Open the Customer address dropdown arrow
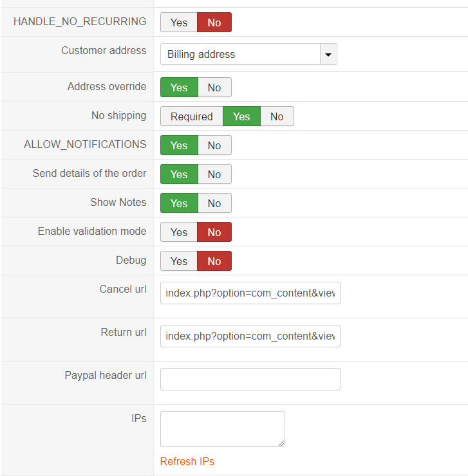This screenshot has height=476, width=468. (x=328, y=55)
